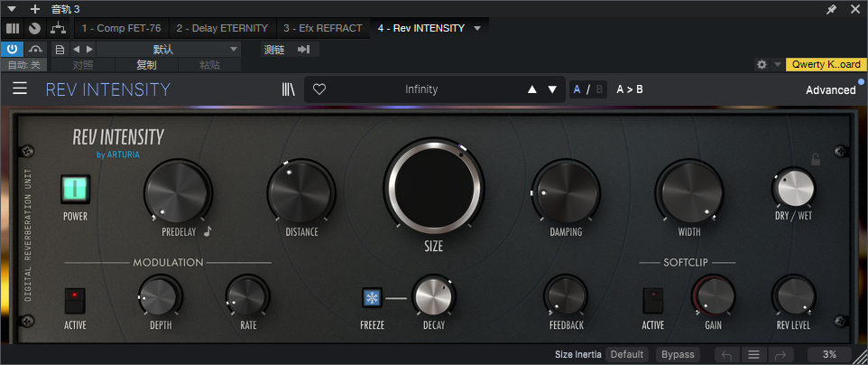Toggle automation mode 自动: 关
The height and width of the screenshot is (365, 868).
[23, 65]
